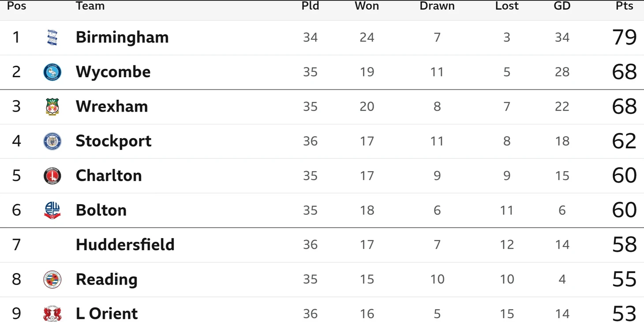Click Birmingham's 79 points value

[x=625, y=37]
